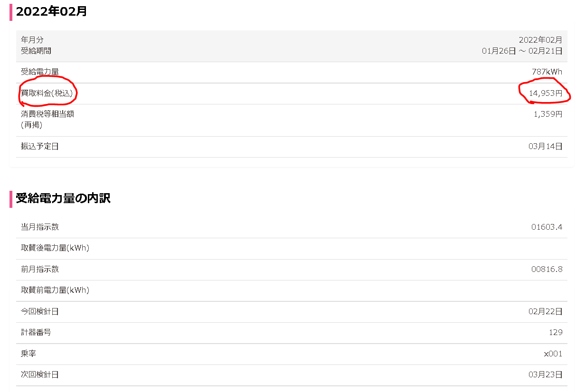The image size is (576, 392).
Task: Click the 消費税等相当額 label
Action: tap(47, 114)
